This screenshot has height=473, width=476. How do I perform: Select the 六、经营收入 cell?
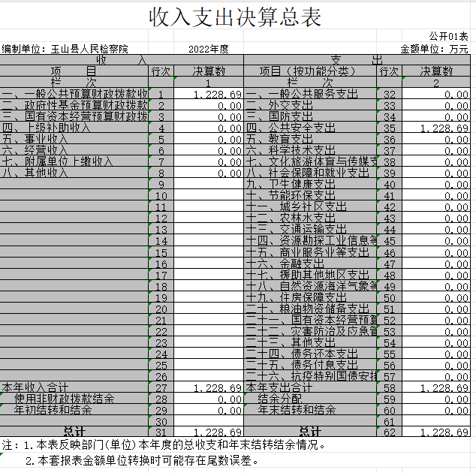74,150
